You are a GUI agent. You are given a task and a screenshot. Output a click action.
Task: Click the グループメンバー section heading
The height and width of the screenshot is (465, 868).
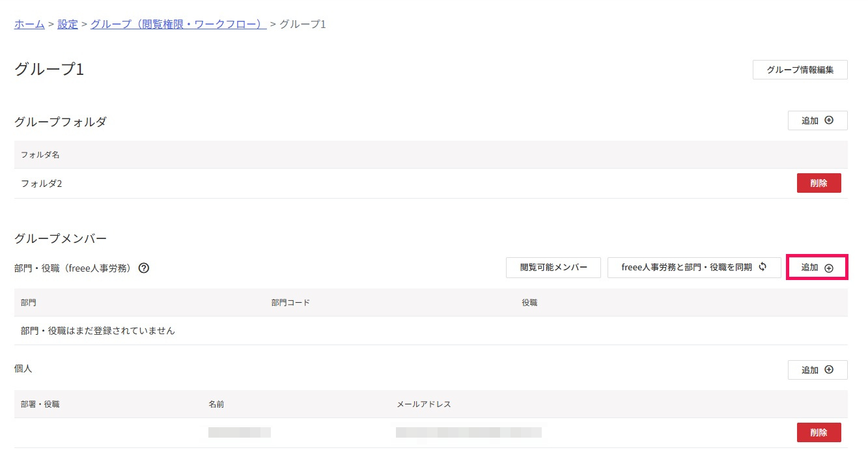click(x=61, y=239)
